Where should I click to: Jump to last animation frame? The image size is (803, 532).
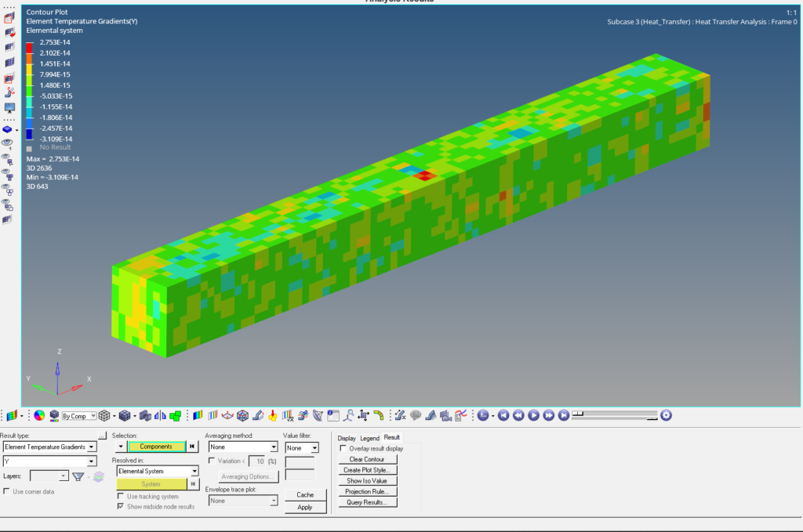coord(563,415)
